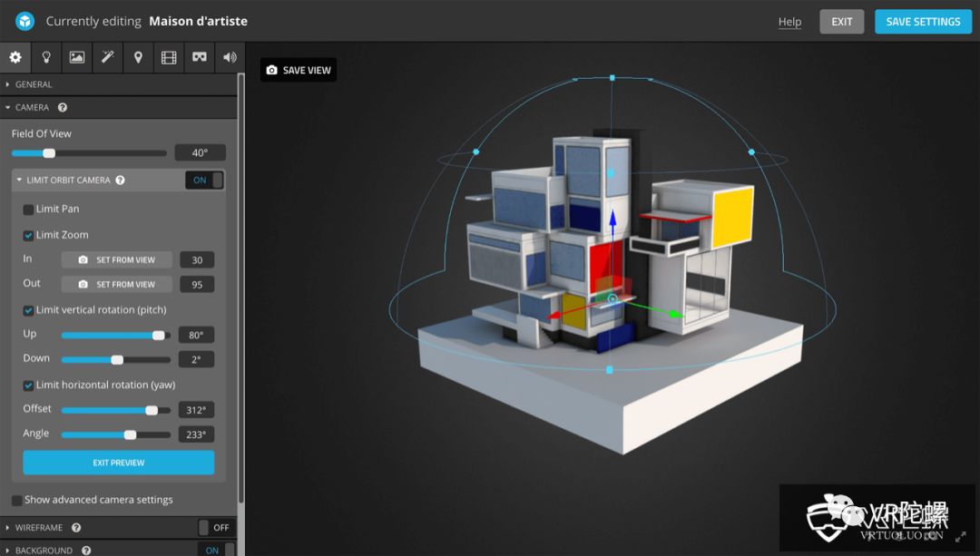Click the left handle on the orbit dome
The width and height of the screenshot is (980, 556).
coord(476,151)
